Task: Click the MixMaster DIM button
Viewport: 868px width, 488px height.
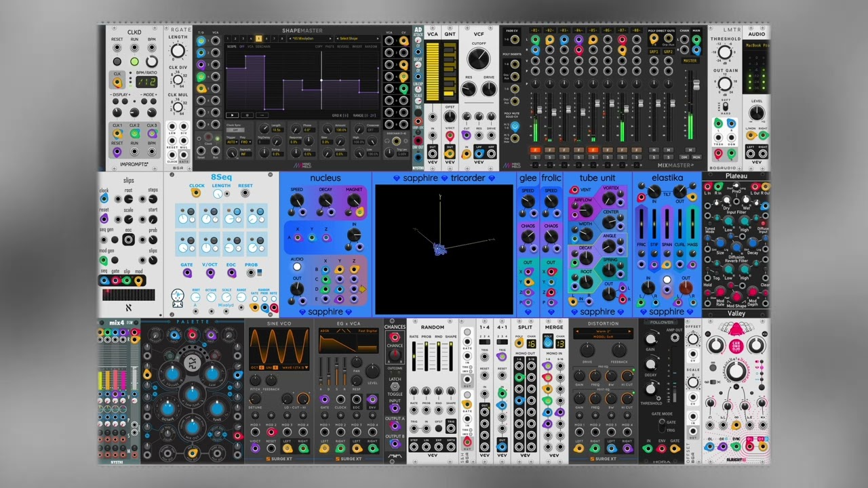Action: pyautogui.click(x=684, y=157)
